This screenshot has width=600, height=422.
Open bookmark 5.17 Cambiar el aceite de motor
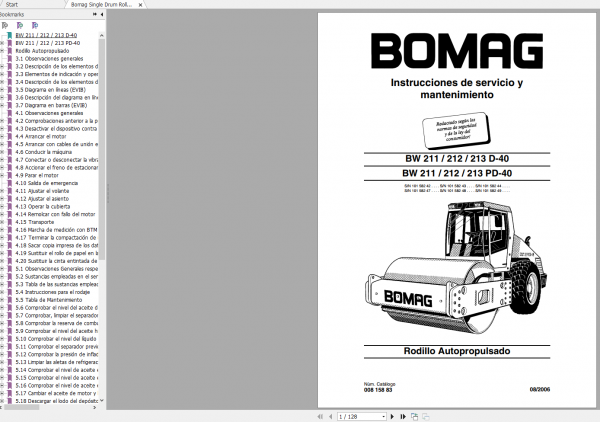(56, 393)
